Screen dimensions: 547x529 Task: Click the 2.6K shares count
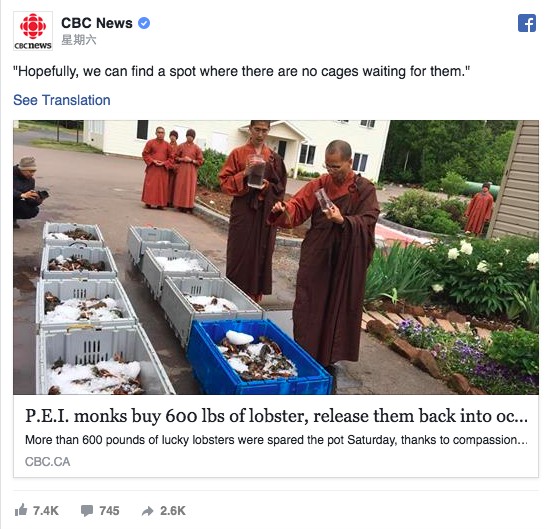tap(173, 511)
